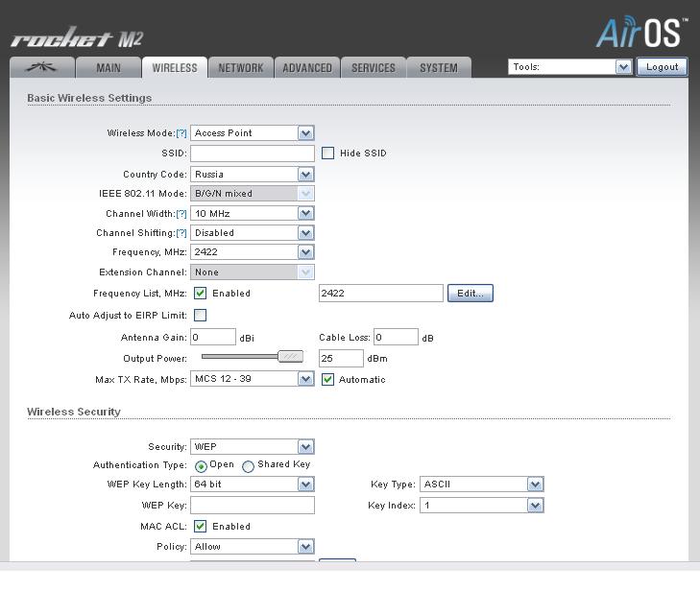700x591 pixels.
Task: Click the Output Power dBm field
Action: [x=341, y=358]
